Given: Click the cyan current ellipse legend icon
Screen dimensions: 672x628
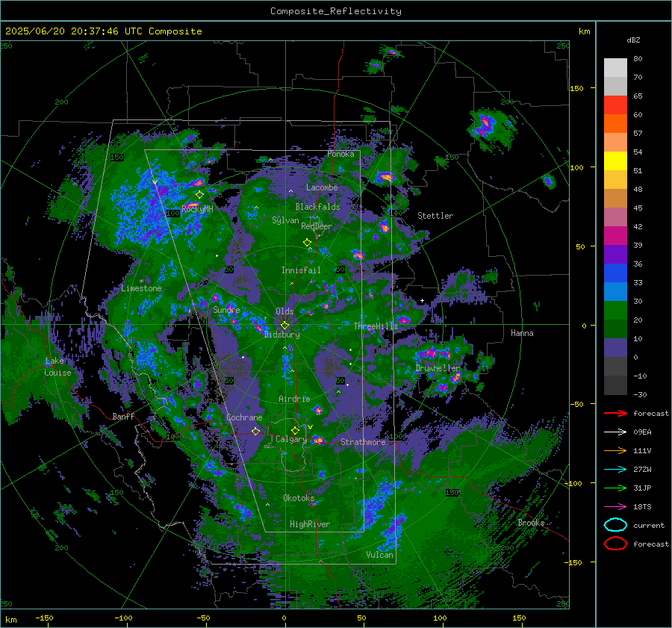Looking at the screenshot, I should point(615,525).
